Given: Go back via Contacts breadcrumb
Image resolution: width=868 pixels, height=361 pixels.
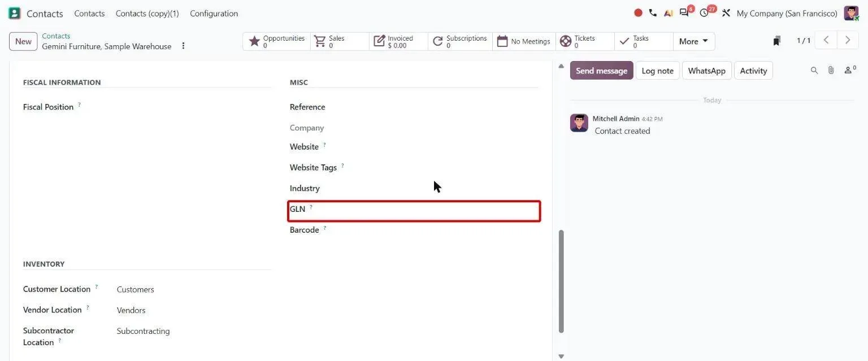Looking at the screenshot, I should pyautogui.click(x=56, y=36).
